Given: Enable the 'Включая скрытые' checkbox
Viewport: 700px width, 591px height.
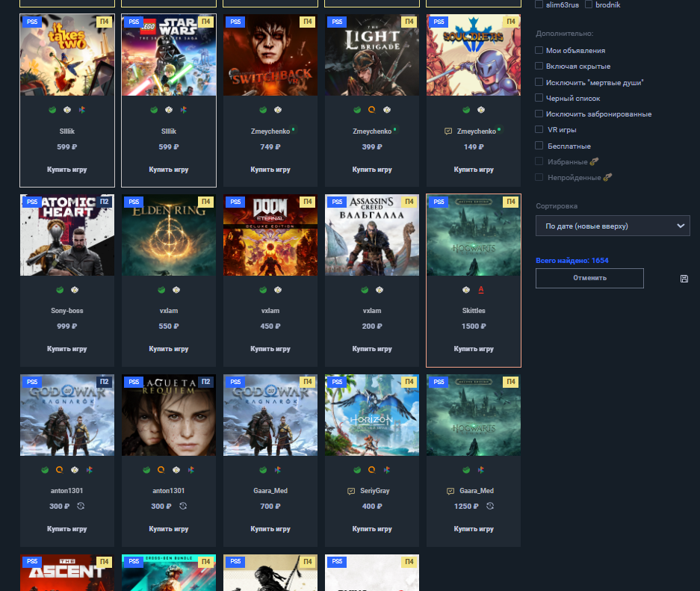Looking at the screenshot, I should point(539,66).
